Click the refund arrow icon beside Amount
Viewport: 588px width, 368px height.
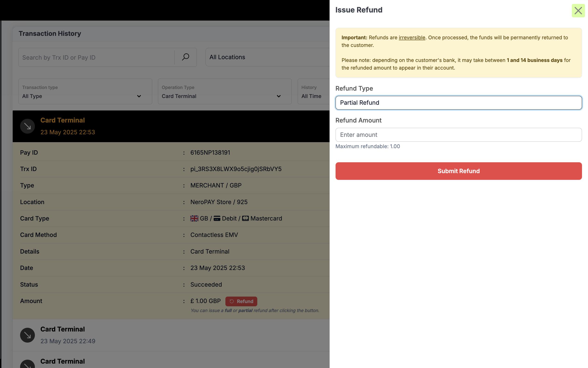[x=232, y=301]
